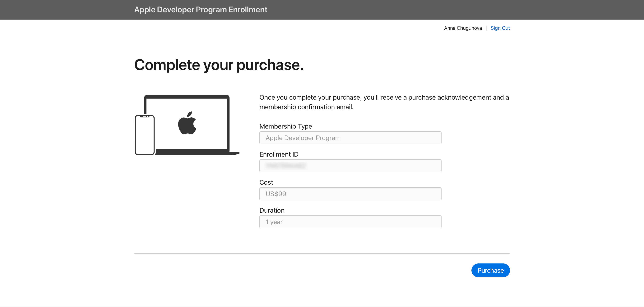Click the Cost field showing US$99
Screen dimensions: 644x307
point(350,194)
